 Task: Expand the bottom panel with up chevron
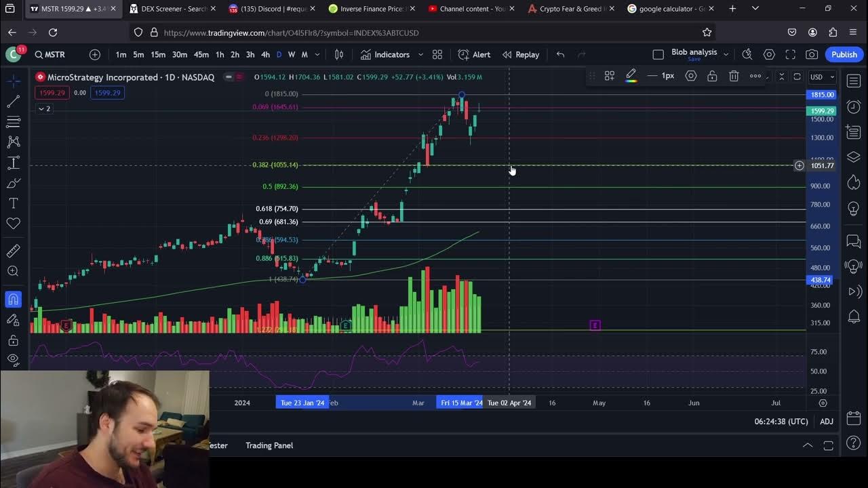point(808,445)
